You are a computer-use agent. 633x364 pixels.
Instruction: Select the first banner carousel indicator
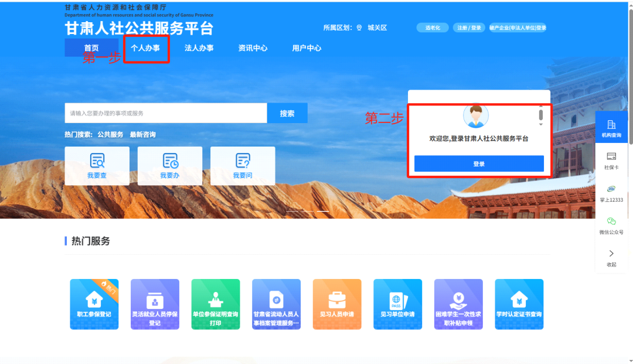[x=292, y=211]
